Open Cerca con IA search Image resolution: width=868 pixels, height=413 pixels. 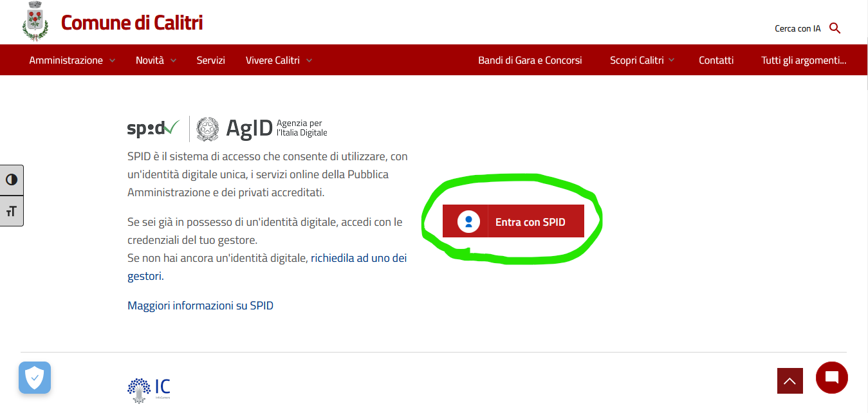point(798,28)
